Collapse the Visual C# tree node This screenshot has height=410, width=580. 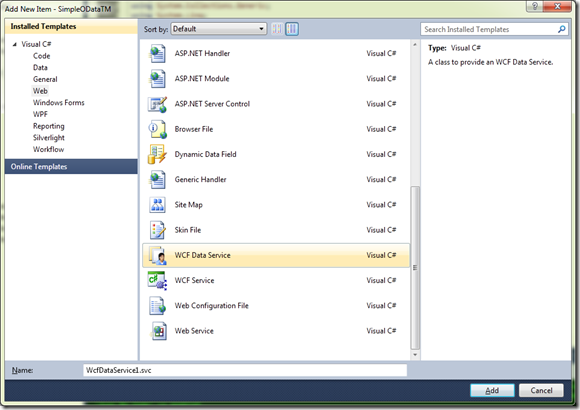click(x=14, y=44)
